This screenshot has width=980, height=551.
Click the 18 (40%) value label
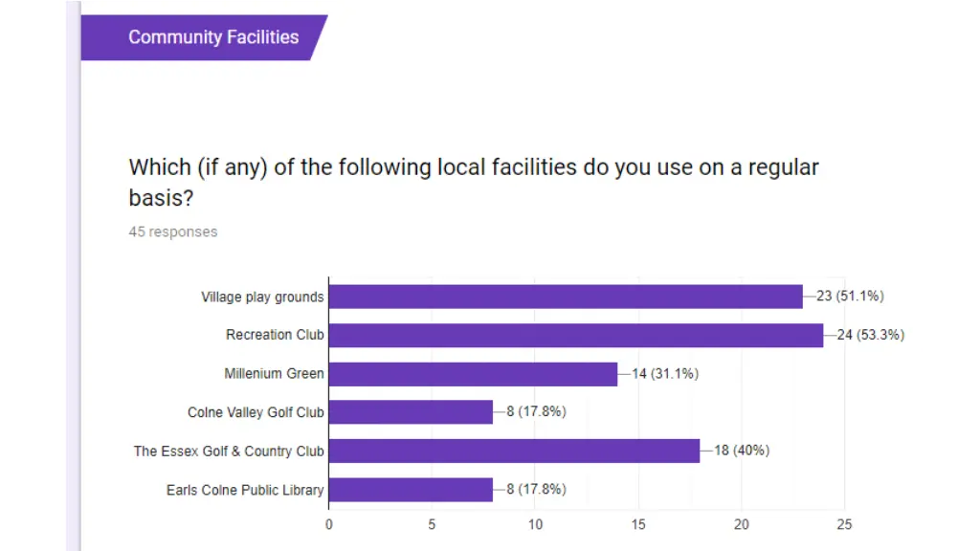(x=742, y=451)
